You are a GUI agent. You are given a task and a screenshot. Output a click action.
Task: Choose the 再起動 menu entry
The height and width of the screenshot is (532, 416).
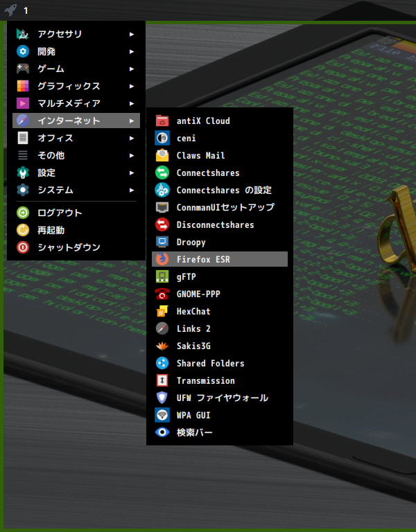(76, 230)
